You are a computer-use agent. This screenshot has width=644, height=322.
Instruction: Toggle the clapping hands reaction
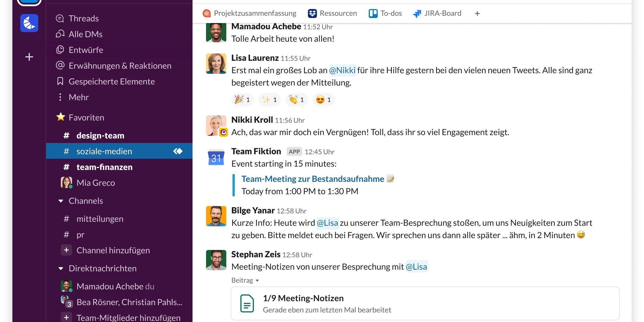tap(296, 100)
